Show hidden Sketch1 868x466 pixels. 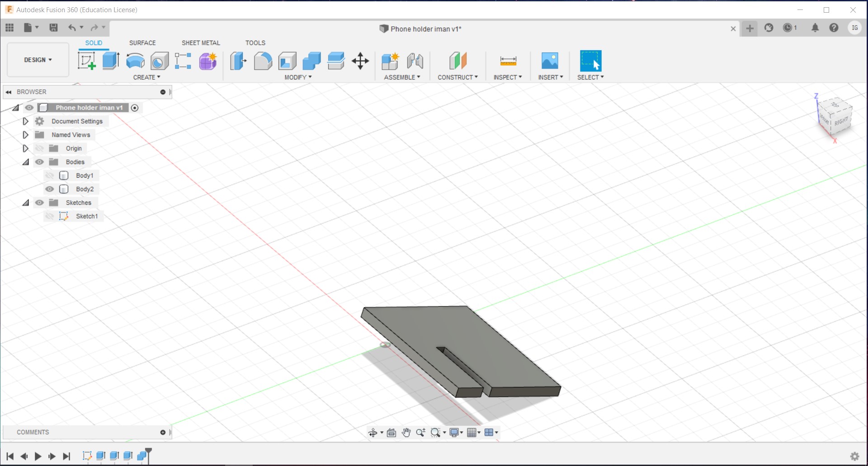50,216
